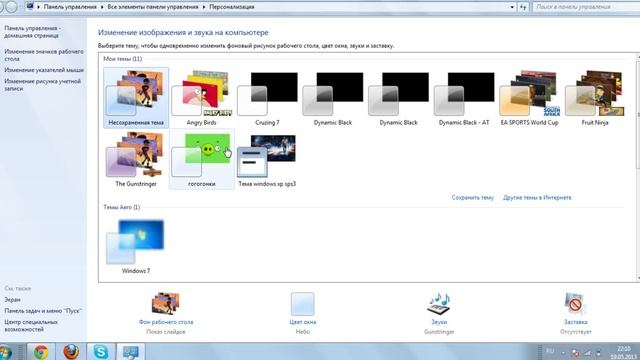This screenshot has width=640, height=360.
Task: Open the address bar history dropdown
Action: point(512,7)
